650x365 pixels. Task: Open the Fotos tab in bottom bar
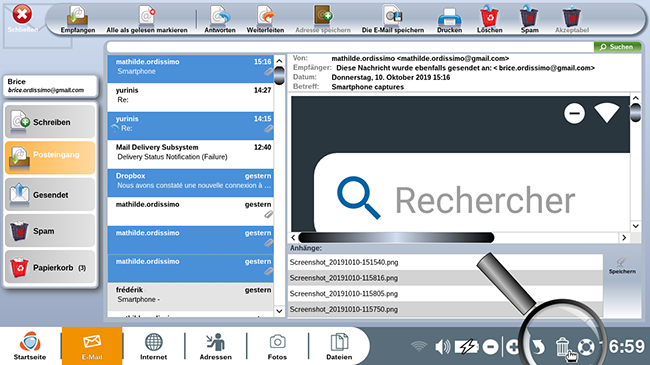click(x=277, y=346)
